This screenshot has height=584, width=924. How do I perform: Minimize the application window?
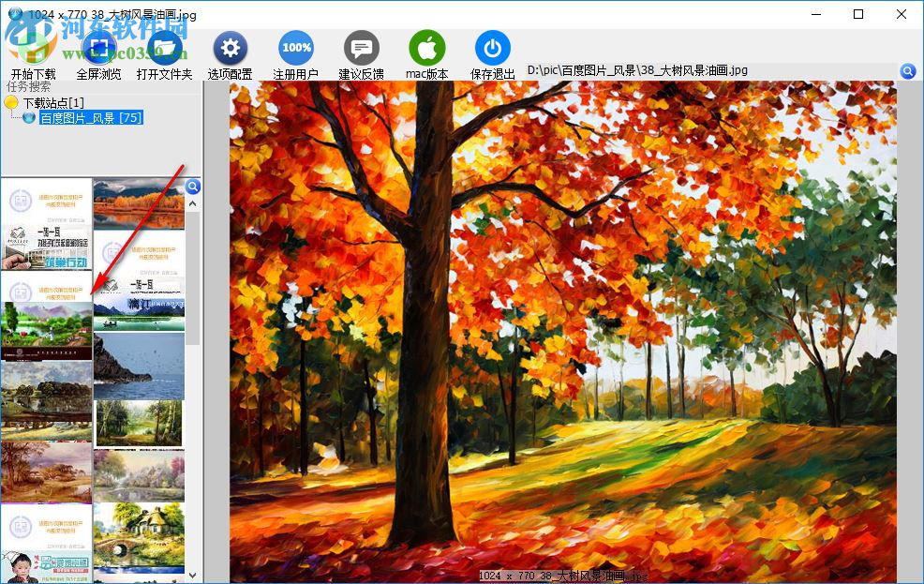[x=816, y=14]
